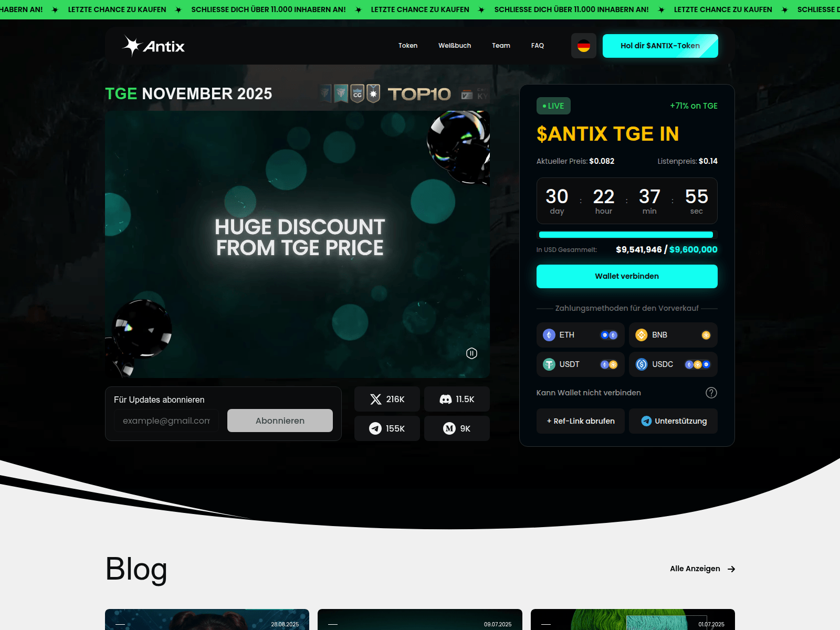Open the FAQ menu item
This screenshot has width=840, height=630.
coord(538,46)
